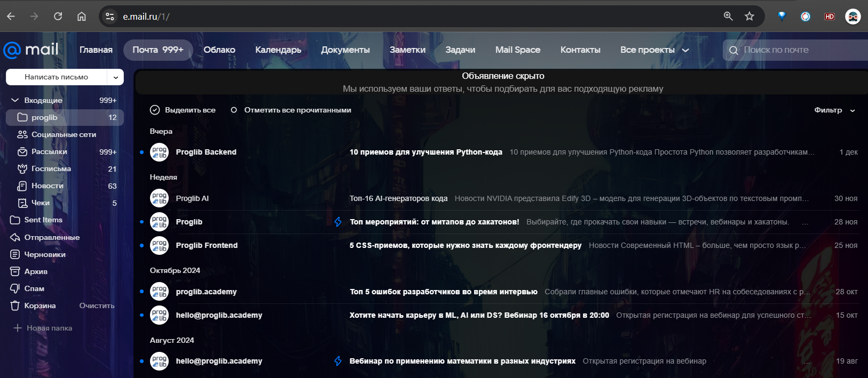Click lightning icon on Вебинар по применению математики email
This screenshot has width=868, height=378.
(338, 361)
